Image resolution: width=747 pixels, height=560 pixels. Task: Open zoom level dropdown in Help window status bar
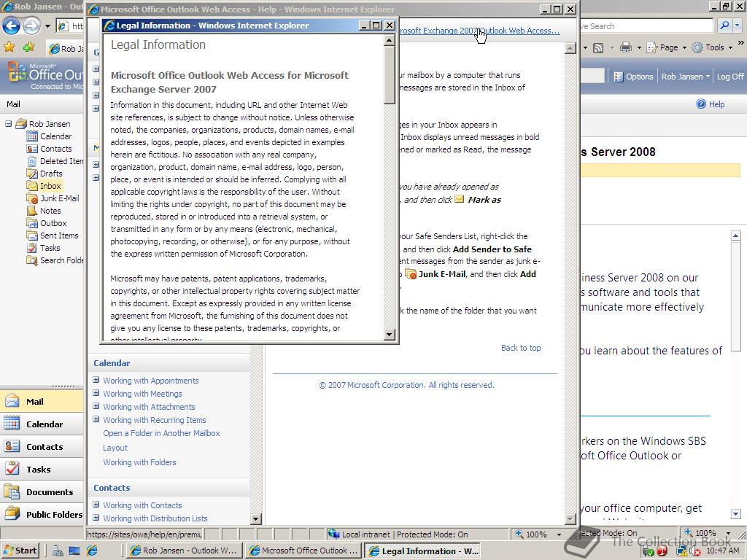click(x=560, y=534)
